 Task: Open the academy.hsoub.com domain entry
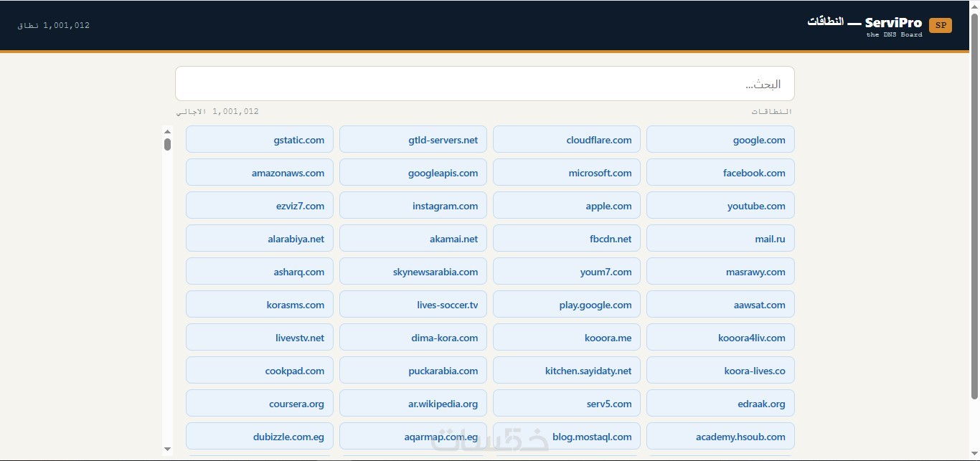coord(720,437)
